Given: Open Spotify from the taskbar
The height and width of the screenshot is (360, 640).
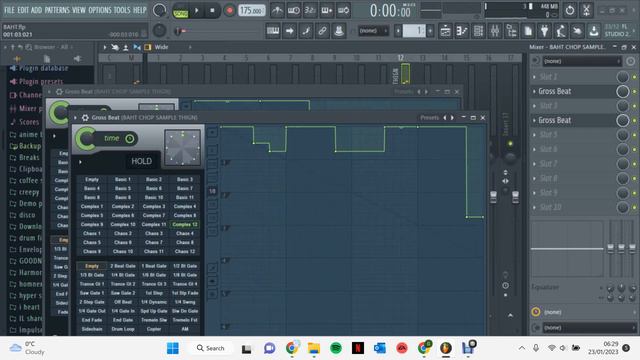Looking at the screenshot, I should 336,348.
